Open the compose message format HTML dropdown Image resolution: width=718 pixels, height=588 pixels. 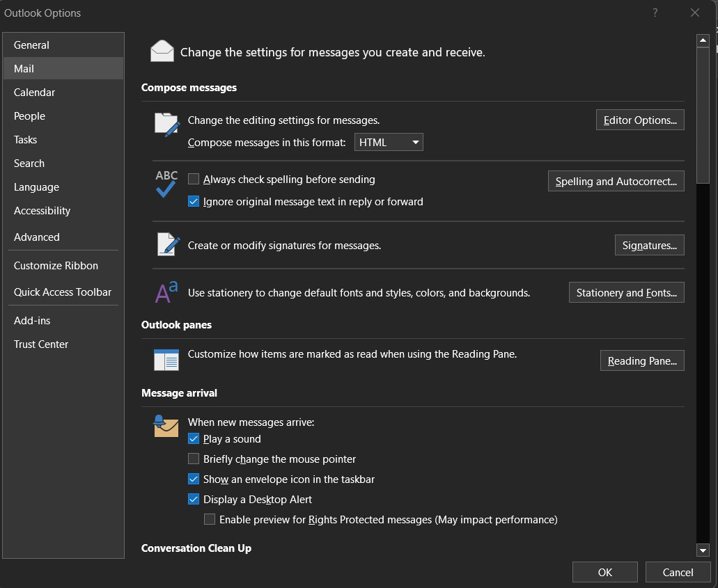(389, 142)
